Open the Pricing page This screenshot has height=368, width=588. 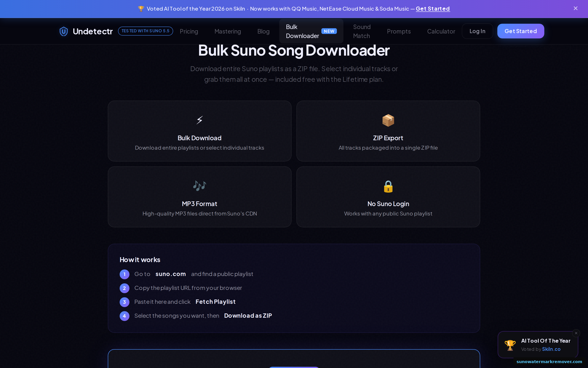(189, 31)
